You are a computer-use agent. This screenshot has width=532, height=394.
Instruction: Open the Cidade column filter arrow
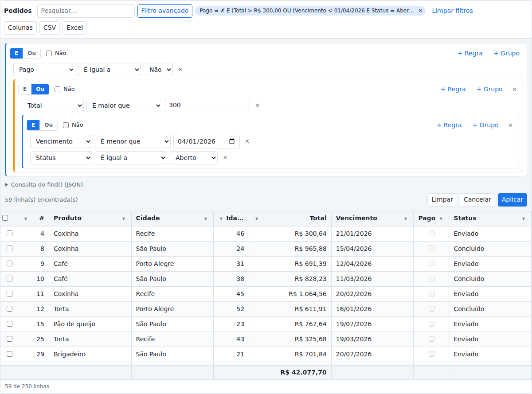pos(206,218)
